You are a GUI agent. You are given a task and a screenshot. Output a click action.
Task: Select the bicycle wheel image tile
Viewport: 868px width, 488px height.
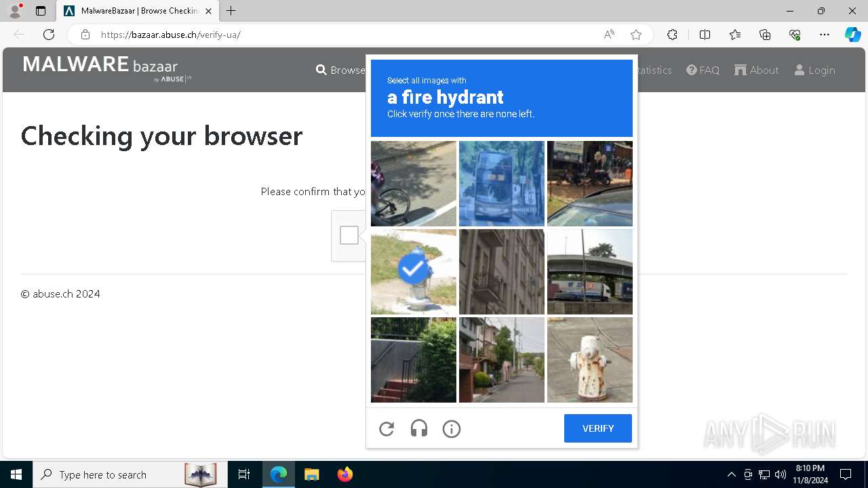coord(414,184)
